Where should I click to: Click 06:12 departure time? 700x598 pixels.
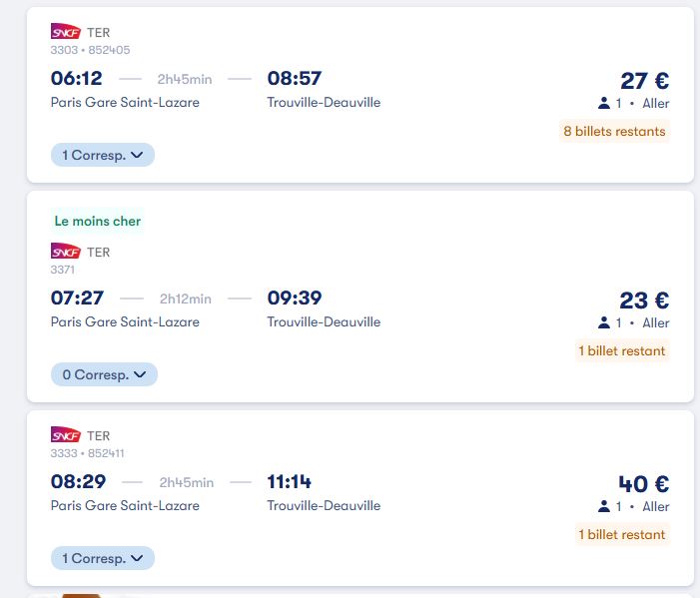77,78
